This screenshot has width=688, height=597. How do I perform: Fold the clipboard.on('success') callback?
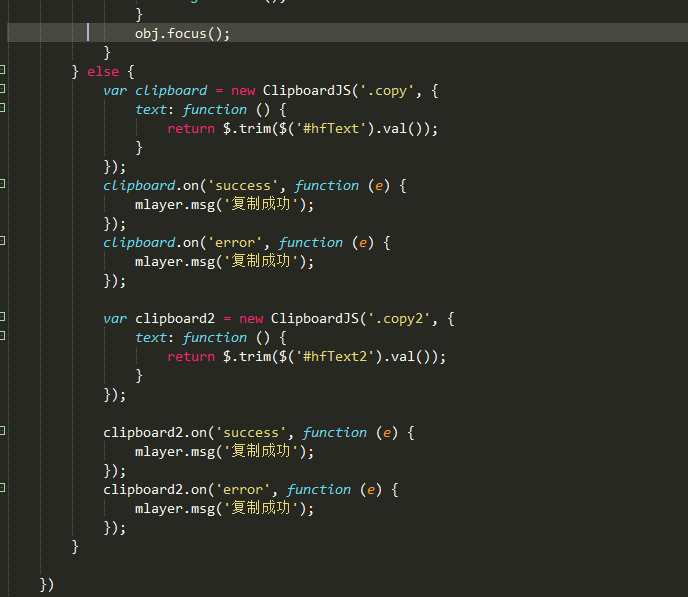2,184
